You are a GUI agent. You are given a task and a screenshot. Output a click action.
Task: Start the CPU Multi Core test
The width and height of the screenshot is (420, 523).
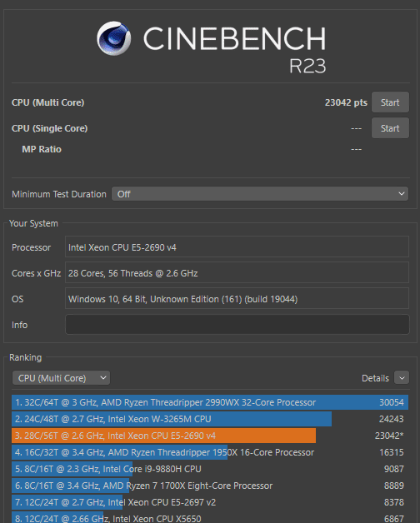(390, 102)
